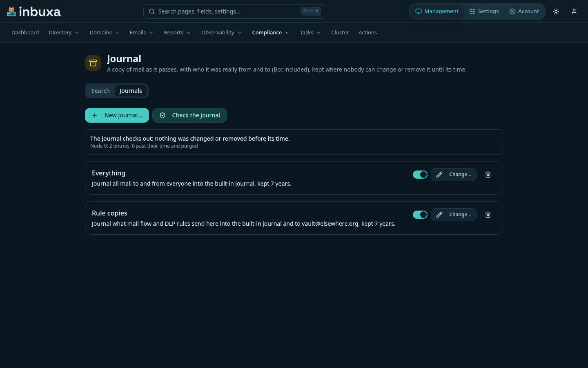Open the Cluster page
588x368 pixels.
[x=340, y=33]
